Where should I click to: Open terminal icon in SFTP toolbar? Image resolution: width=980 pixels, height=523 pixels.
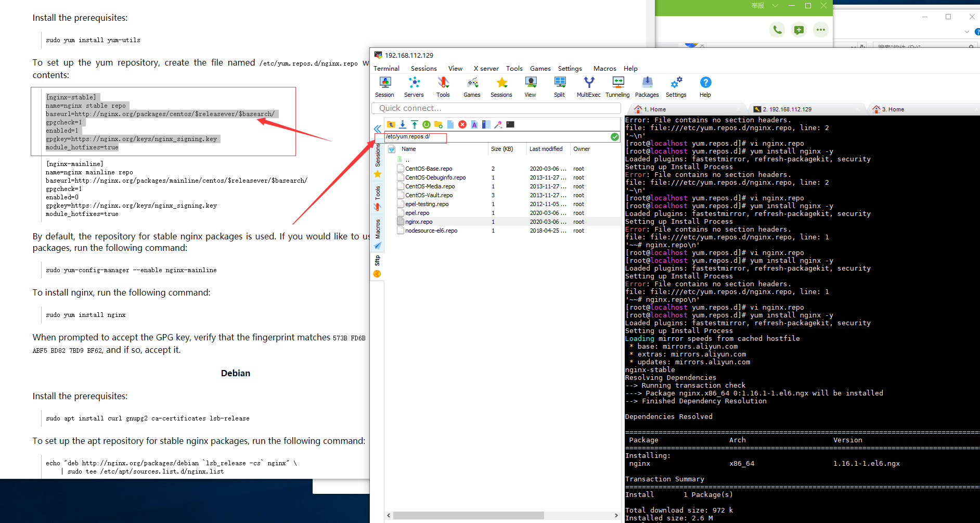click(x=510, y=124)
